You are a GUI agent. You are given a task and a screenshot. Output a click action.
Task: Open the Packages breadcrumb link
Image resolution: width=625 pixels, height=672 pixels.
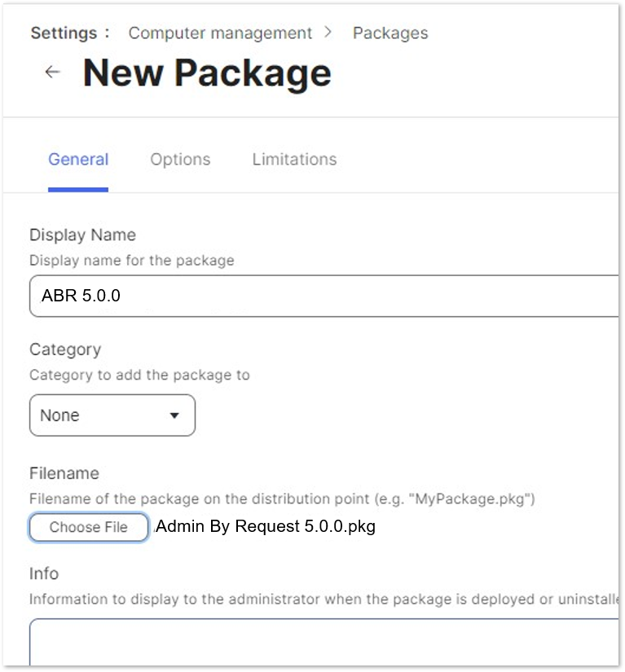[390, 33]
